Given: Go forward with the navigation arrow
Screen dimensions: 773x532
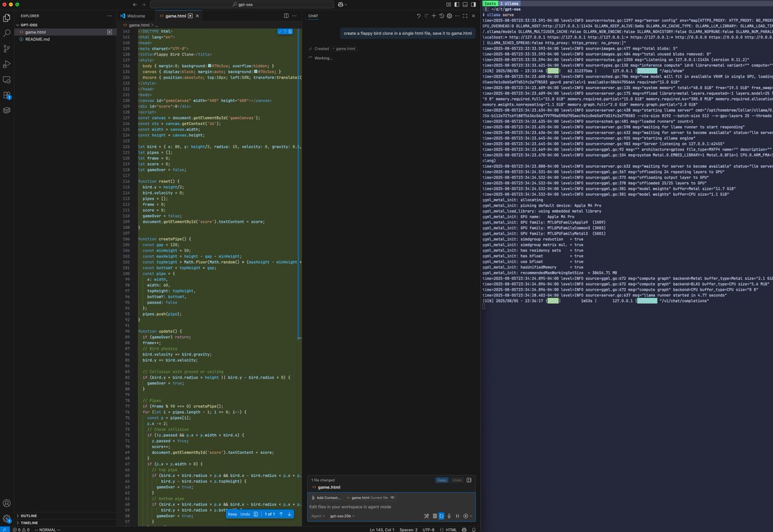Looking at the screenshot, I should point(144,5).
